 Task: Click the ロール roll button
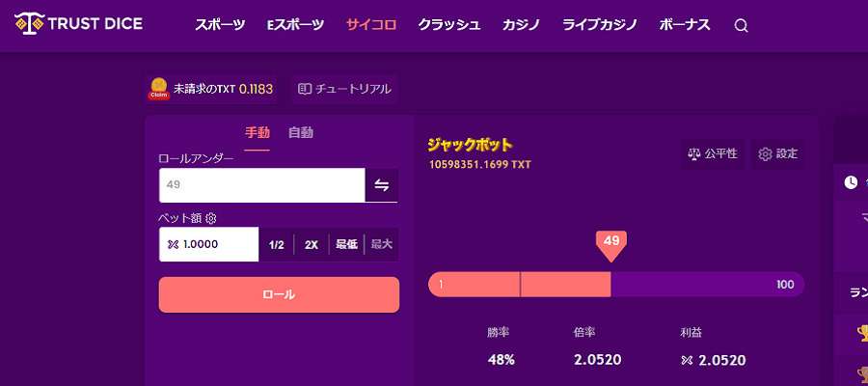point(279,294)
